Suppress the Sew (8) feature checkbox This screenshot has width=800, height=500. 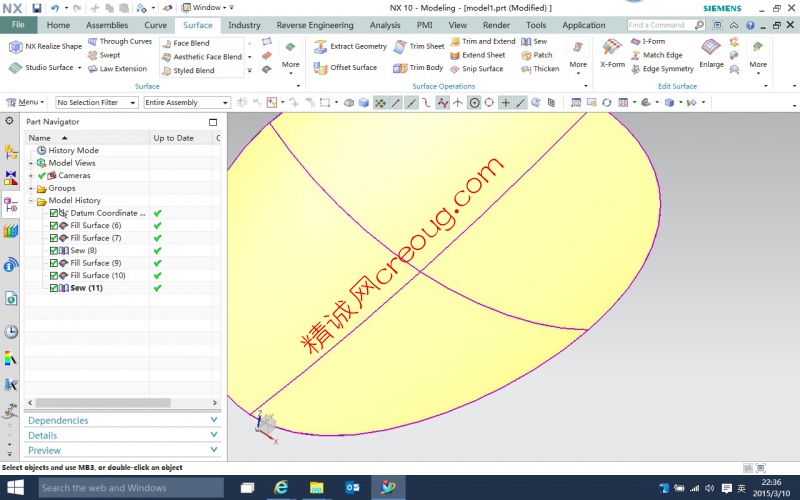[x=54, y=251]
